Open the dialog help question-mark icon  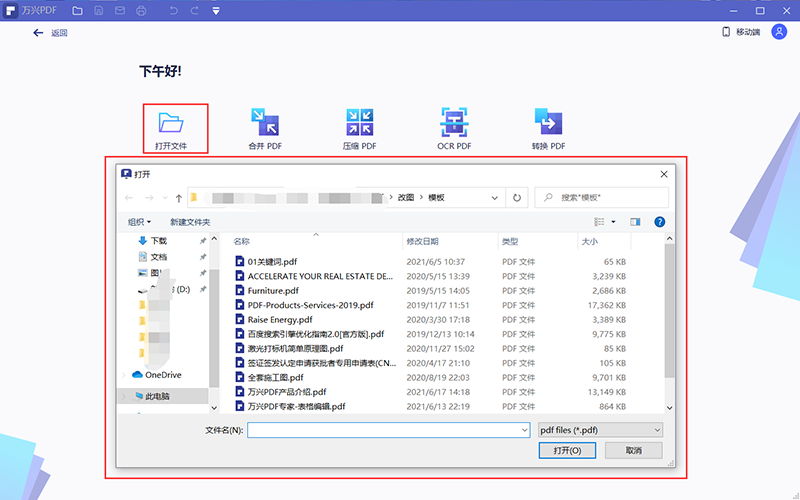(660, 221)
